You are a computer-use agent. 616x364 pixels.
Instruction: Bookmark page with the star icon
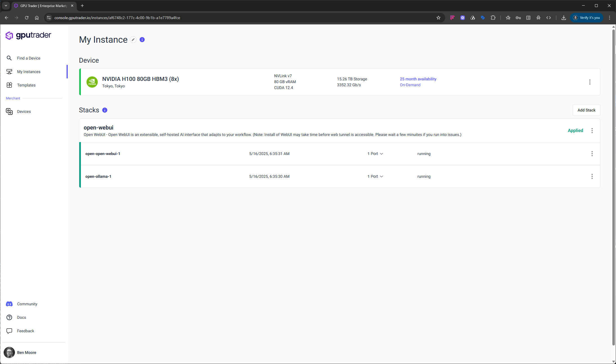pos(438,18)
